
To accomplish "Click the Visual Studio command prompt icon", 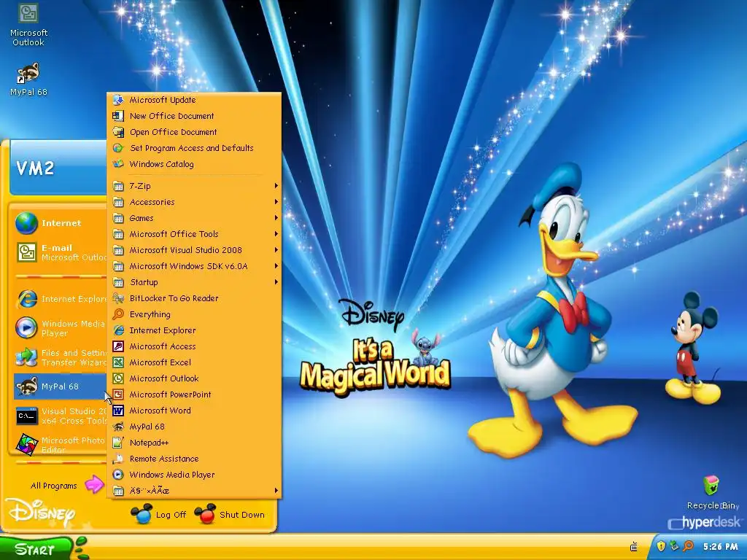I will 26,416.
